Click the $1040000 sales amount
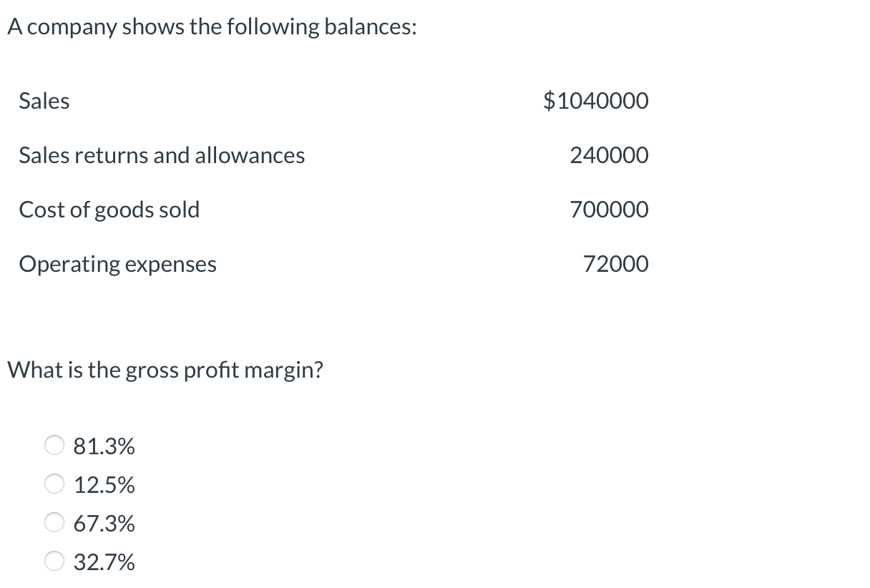Image resolution: width=870 pixels, height=588 pixels. [x=597, y=101]
